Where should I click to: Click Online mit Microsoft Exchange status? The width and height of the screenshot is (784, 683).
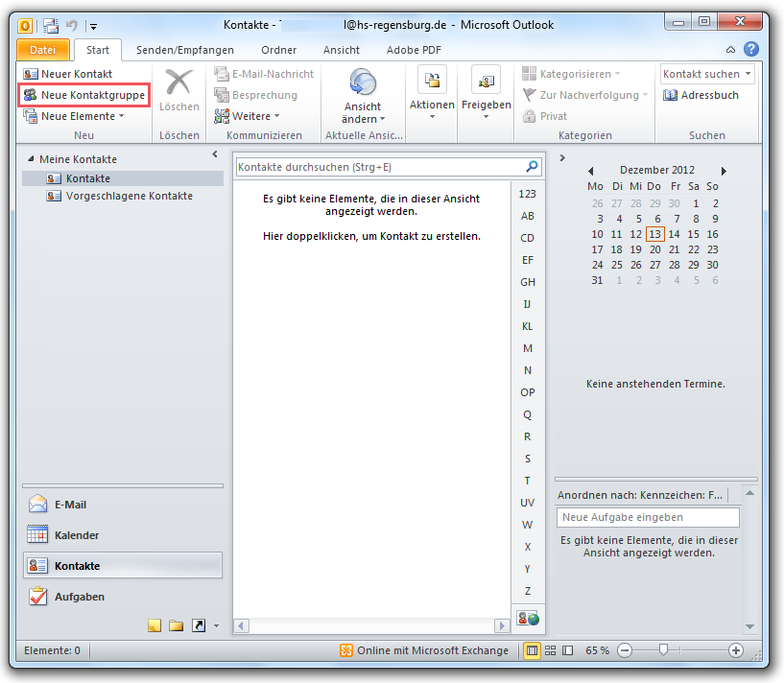[424, 650]
